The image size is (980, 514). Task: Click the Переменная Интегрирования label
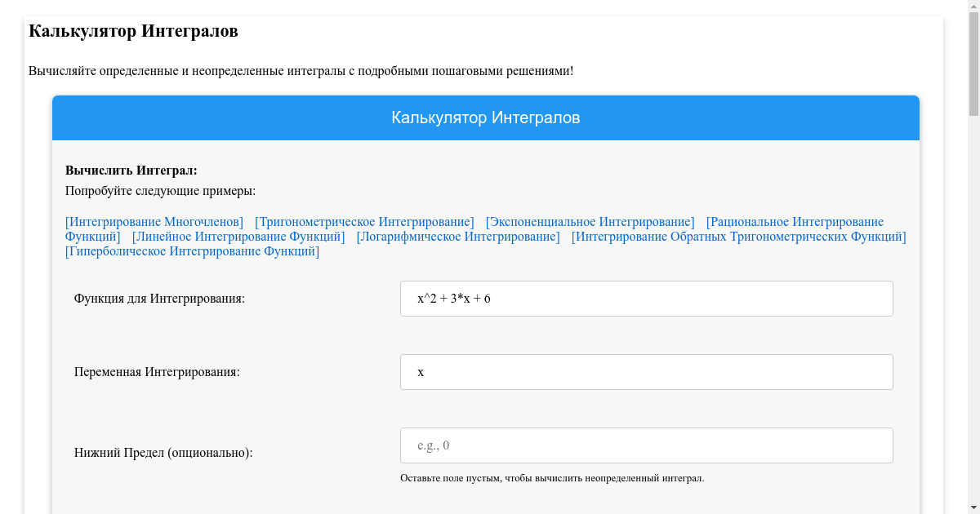[157, 372]
